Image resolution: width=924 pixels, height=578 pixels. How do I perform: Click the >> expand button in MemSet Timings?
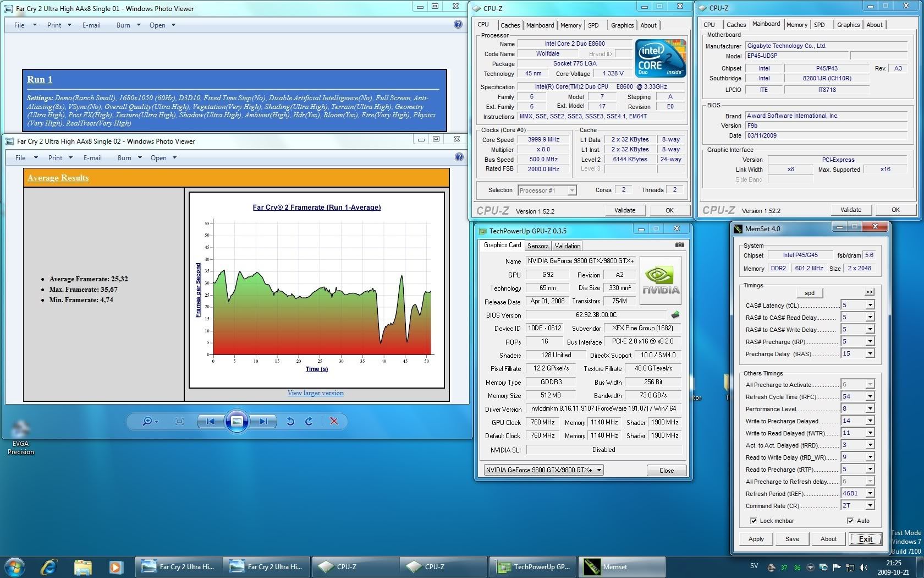click(x=869, y=292)
